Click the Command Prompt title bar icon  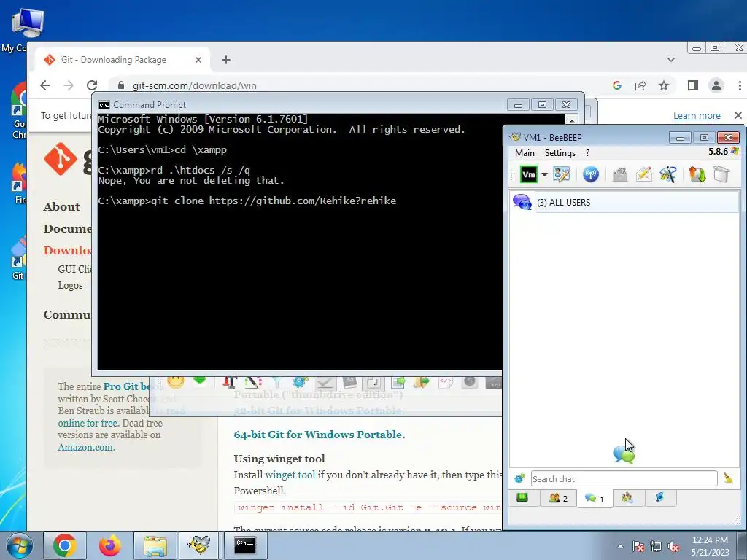(104, 105)
